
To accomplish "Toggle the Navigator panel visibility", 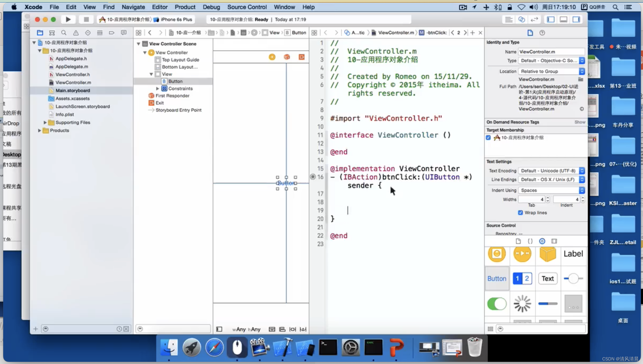I will 551,19.
